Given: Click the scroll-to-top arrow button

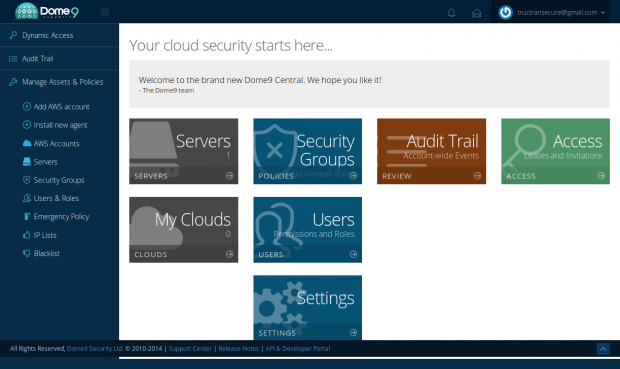Looking at the screenshot, I should click(603, 349).
